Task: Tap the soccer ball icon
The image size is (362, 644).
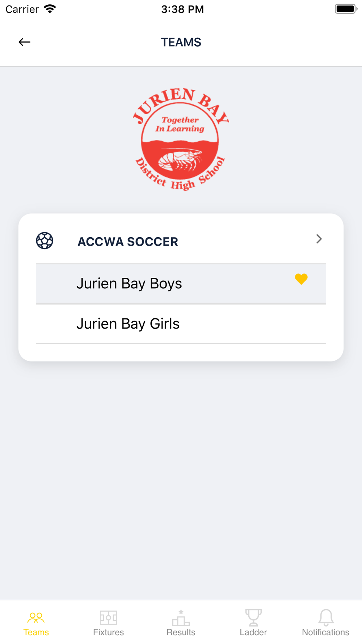Action: click(x=45, y=241)
